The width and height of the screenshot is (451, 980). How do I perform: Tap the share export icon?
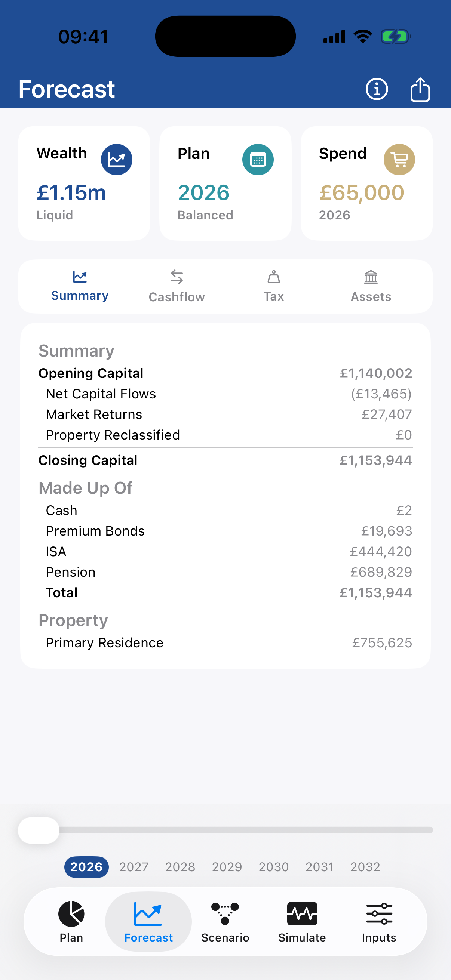420,89
